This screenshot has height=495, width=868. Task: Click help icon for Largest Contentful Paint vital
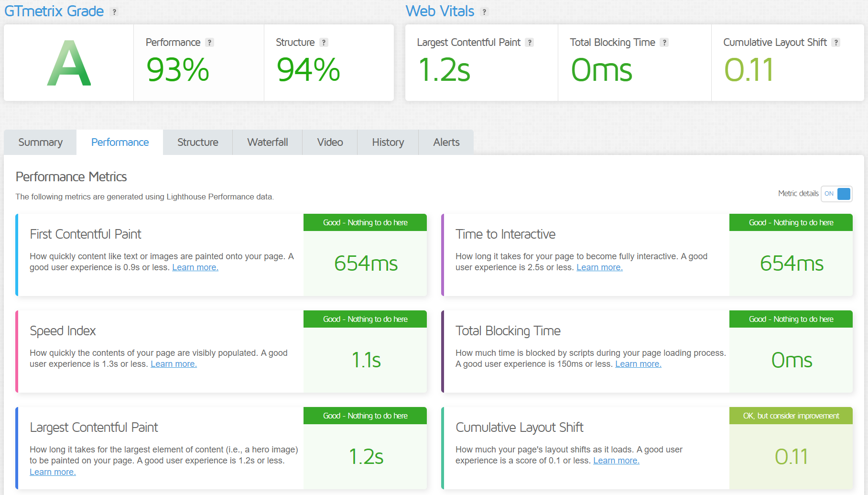529,43
